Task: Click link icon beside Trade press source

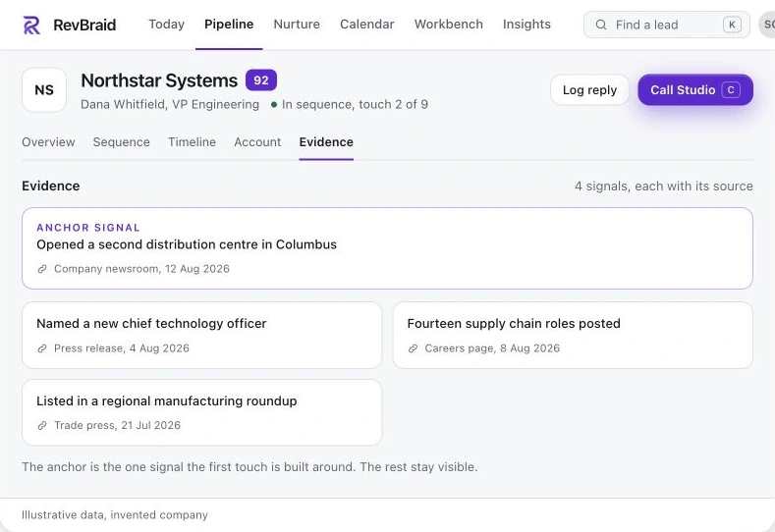Action: [42, 425]
